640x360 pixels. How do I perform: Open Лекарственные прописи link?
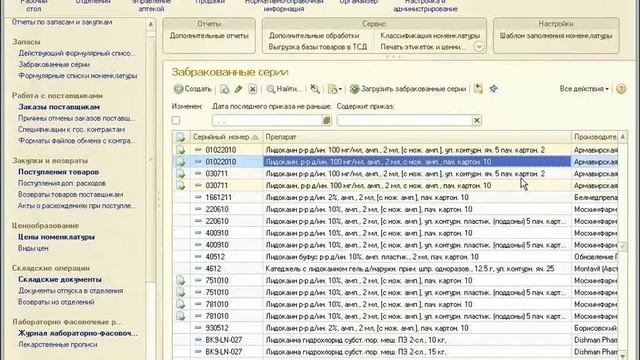pos(58,344)
